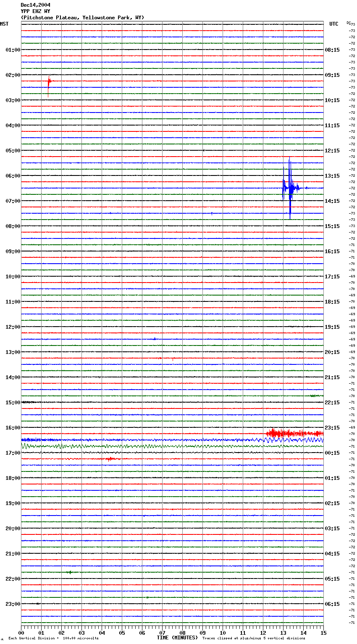The image size is (357, 644).
Task: Select the 10:00 MST time label
Action: 13,277
